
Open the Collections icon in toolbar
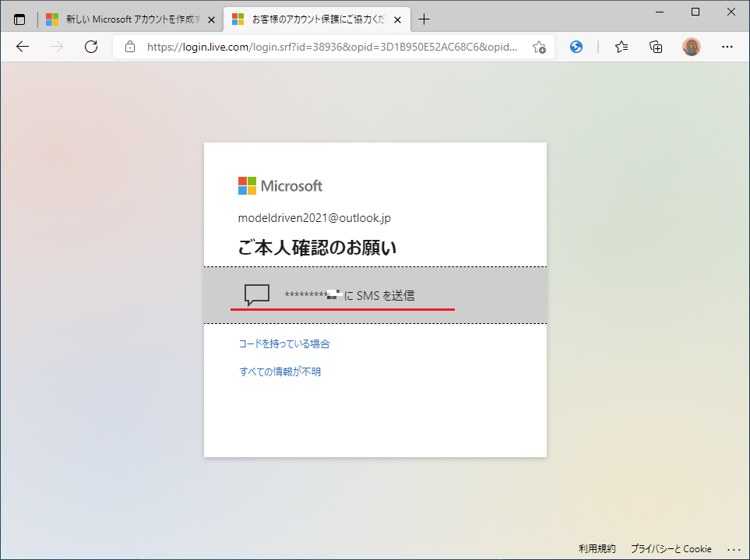(x=656, y=47)
